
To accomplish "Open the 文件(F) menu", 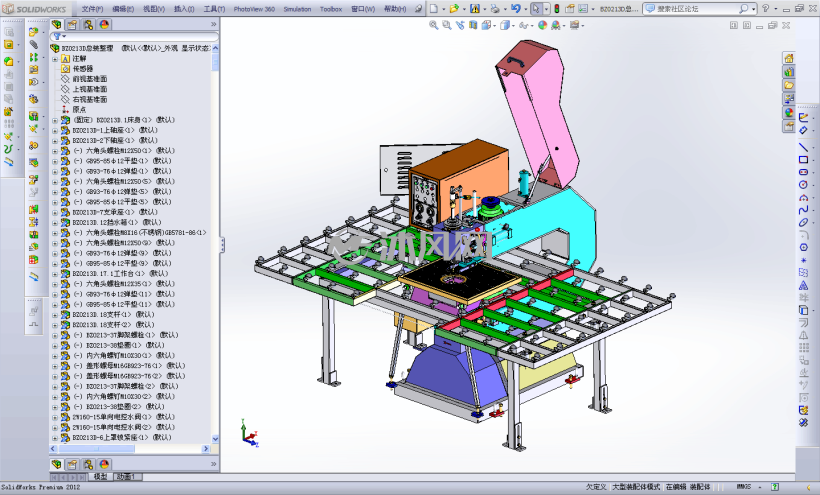I will pyautogui.click(x=92, y=9).
